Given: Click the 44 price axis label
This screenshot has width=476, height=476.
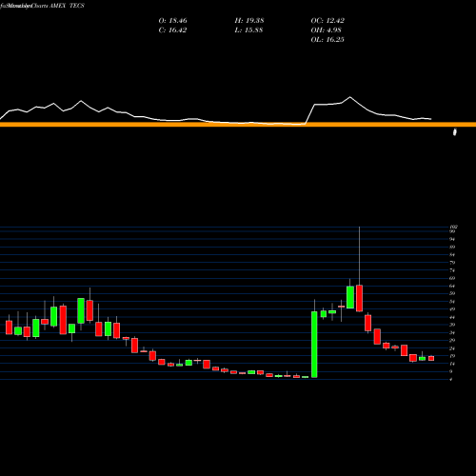Looking at the screenshot, I should (x=452, y=317).
